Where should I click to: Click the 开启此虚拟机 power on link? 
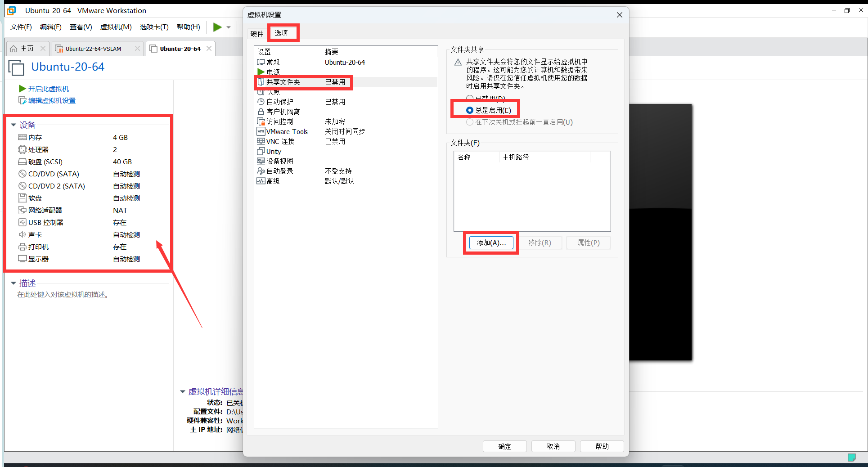coord(49,89)
